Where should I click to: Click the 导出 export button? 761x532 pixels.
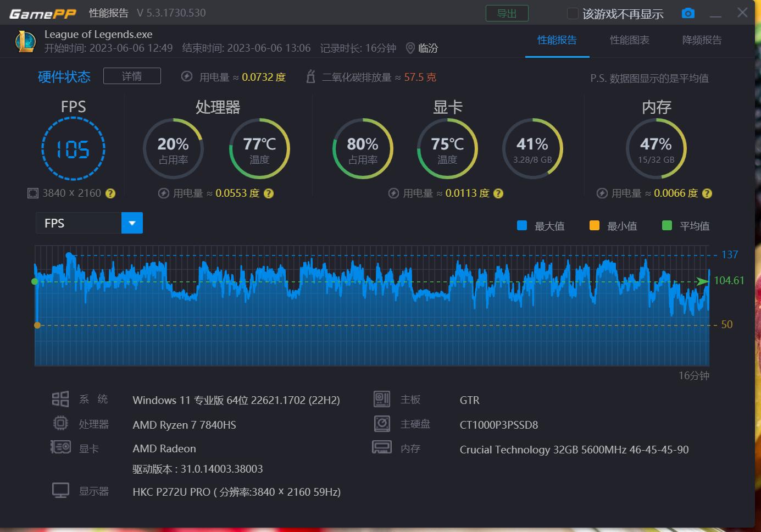point(507,13)
